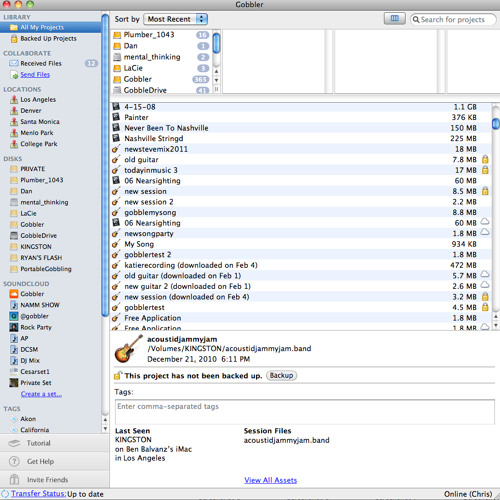This screenshot has height=500, width=500.
Task: Click the project list scroll down arrow
Action: click(496, 325)
